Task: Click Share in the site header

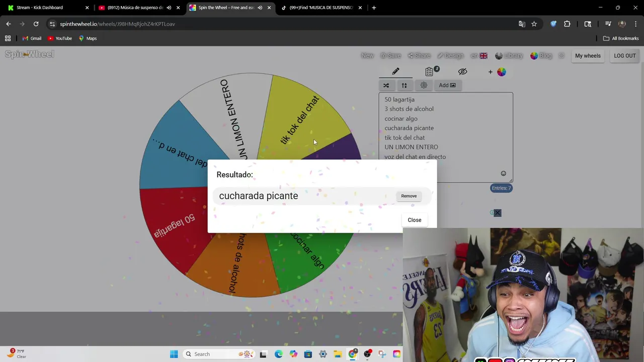Action: pyautogui.click(x=419, y=56)
